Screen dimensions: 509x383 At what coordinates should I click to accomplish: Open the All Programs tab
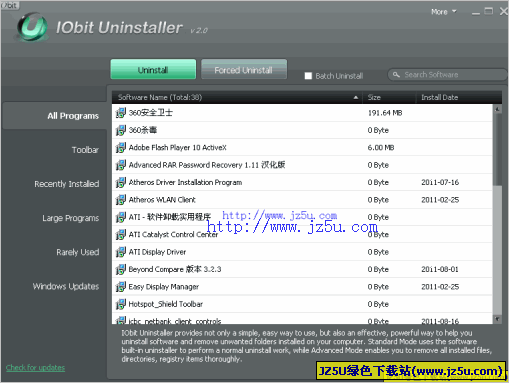click(x=55, y=116)
